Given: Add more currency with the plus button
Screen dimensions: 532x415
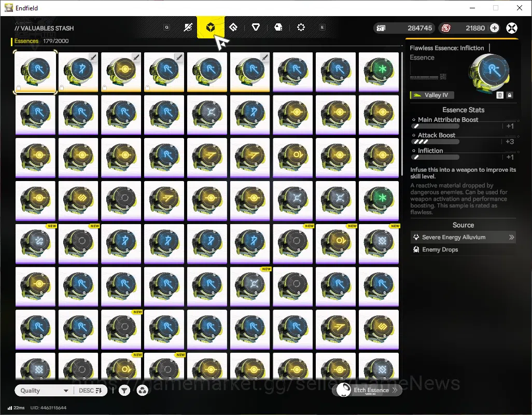Looking at the screenshot, I should [494, 28].
